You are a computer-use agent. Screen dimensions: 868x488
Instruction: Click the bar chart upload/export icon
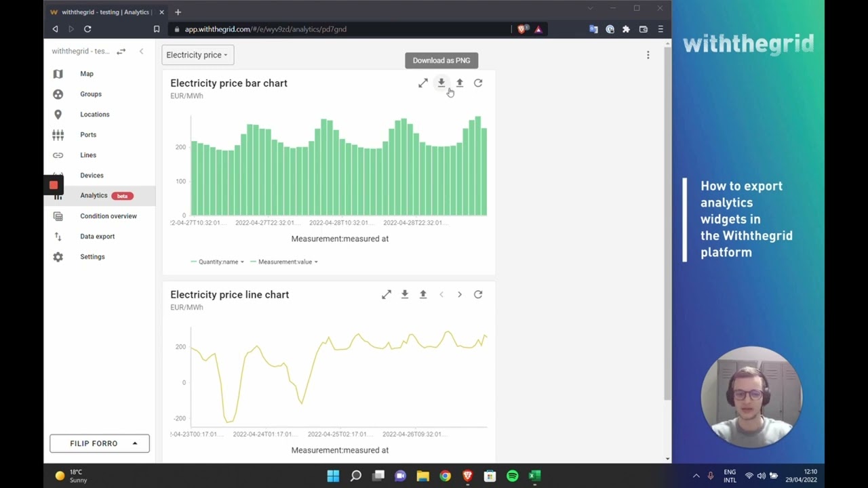pos(460,83)
